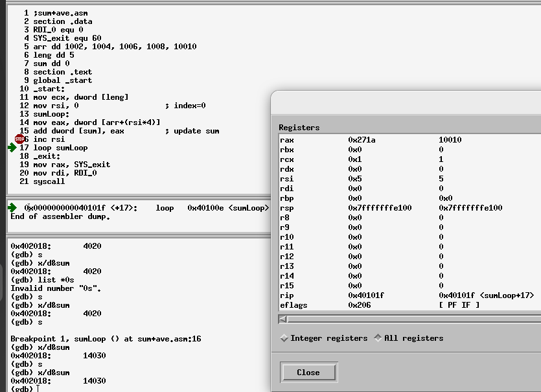Click the comment '; update sum' on line 15

[192, 131]
